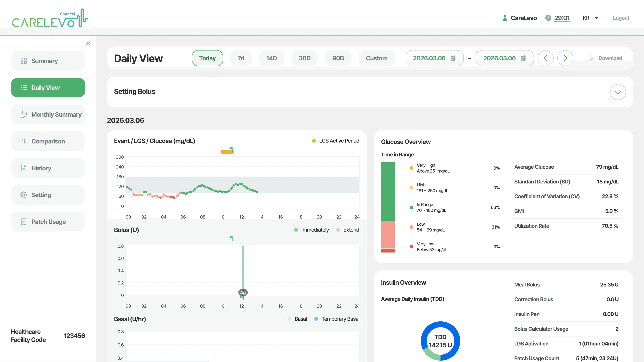Click the Healthcare Facility Code 123456
Viewport: 644px width, 362px height.
(74, 336)
